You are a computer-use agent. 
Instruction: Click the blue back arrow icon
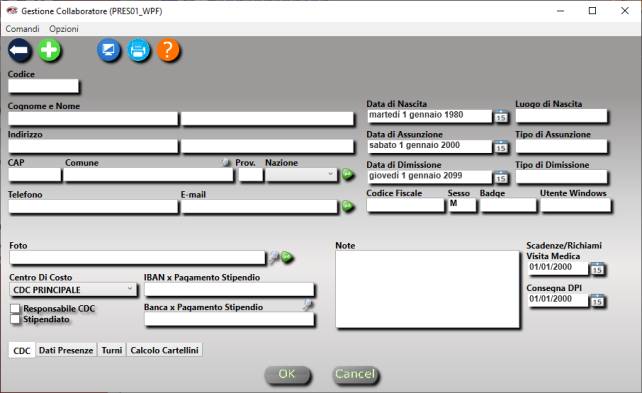20,50
